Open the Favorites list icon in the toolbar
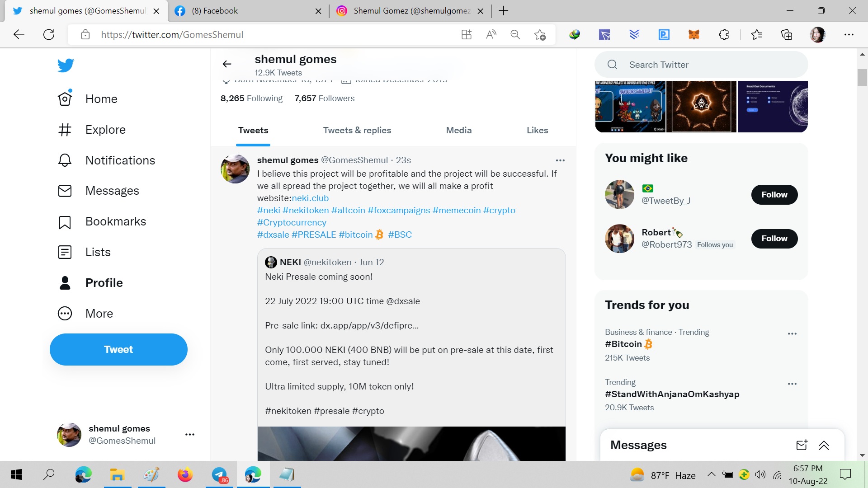The height and width of the screenshot is (488, 868). click(756, 34)
